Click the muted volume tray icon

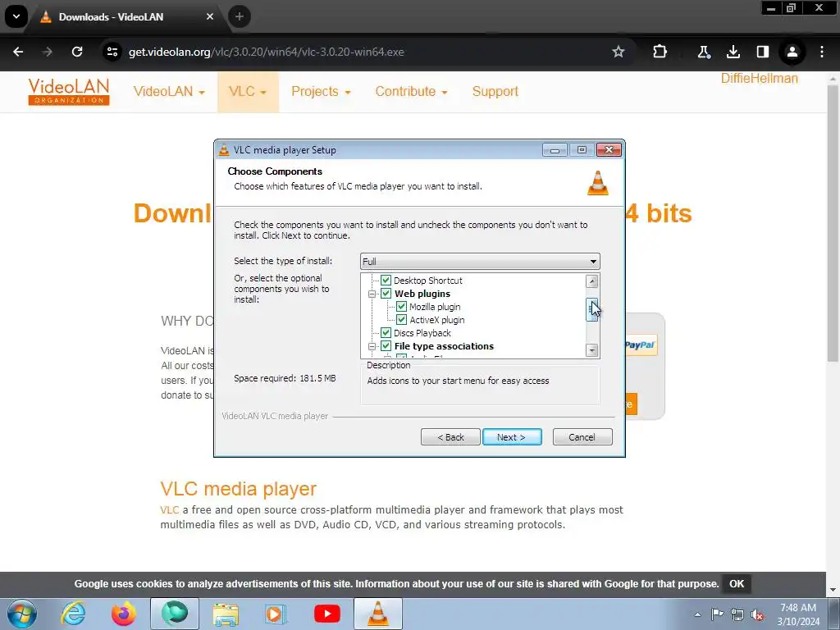(x=757, y=614)
